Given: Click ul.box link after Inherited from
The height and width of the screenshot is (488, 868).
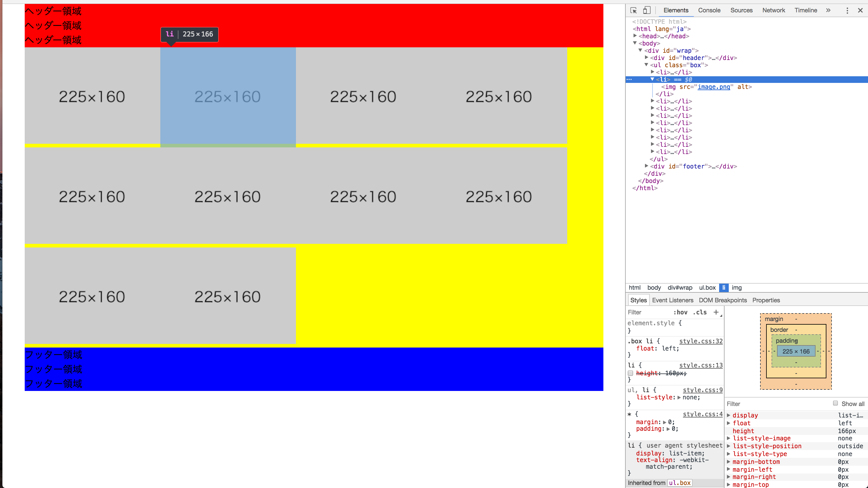Looking at the screenshot, I should click(680, 483).
